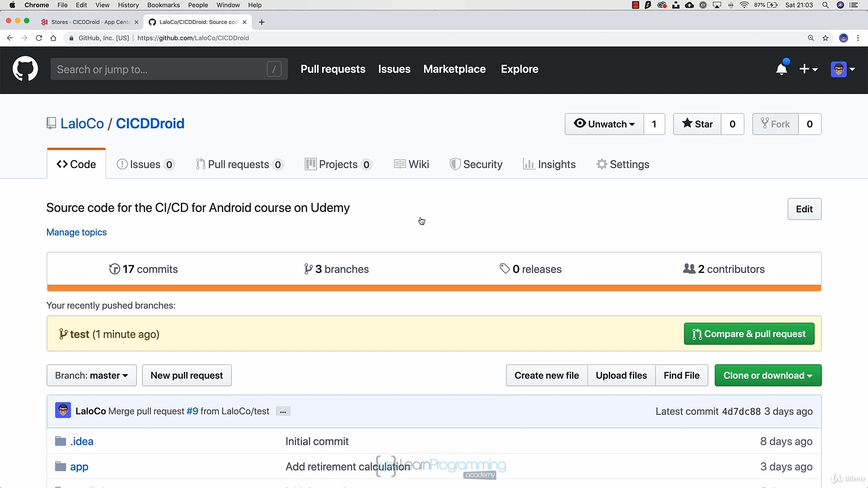This screenshot has width=868, height=488.
Task: Switch to the Projects tab
Action: coord(338,164)
